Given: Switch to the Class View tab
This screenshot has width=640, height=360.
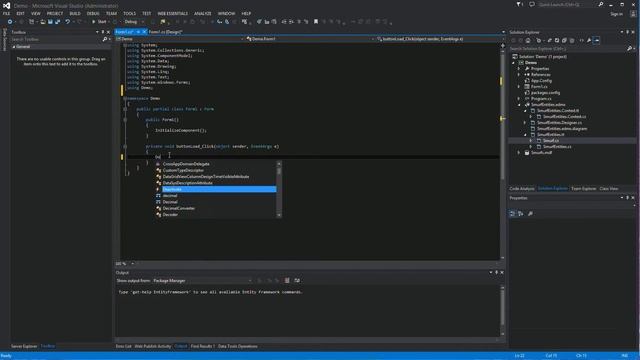Looking at the screenshot, I should coord(609,189).
